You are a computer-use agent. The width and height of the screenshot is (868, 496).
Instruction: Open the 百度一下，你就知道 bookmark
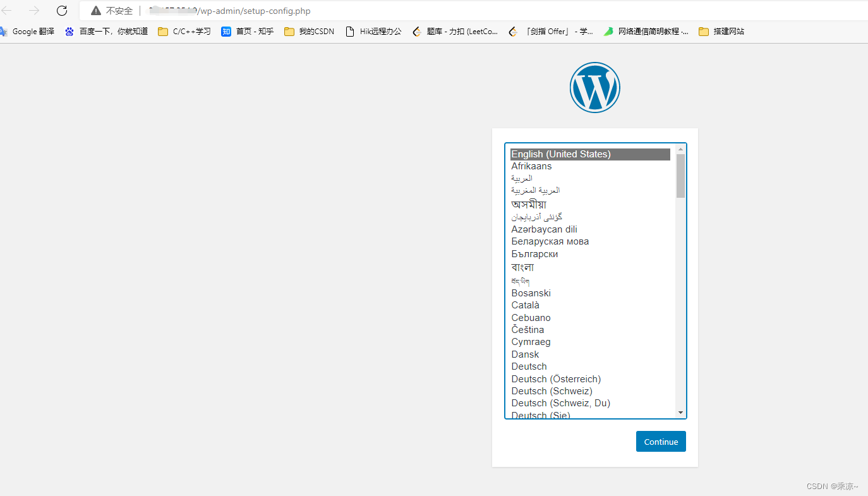pos(106,31)
